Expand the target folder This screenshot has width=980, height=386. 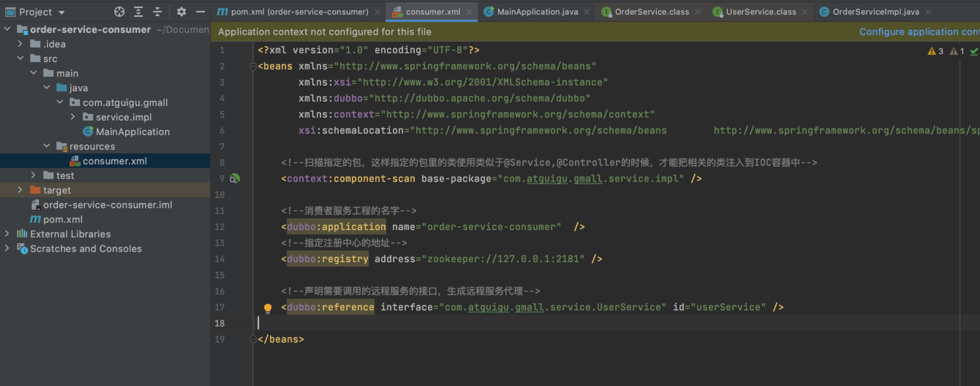click(20, 190)
